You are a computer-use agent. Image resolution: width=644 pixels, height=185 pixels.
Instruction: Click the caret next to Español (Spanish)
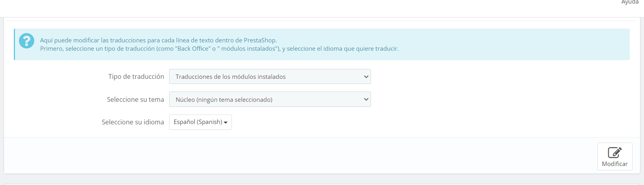[x=226, y=123]
